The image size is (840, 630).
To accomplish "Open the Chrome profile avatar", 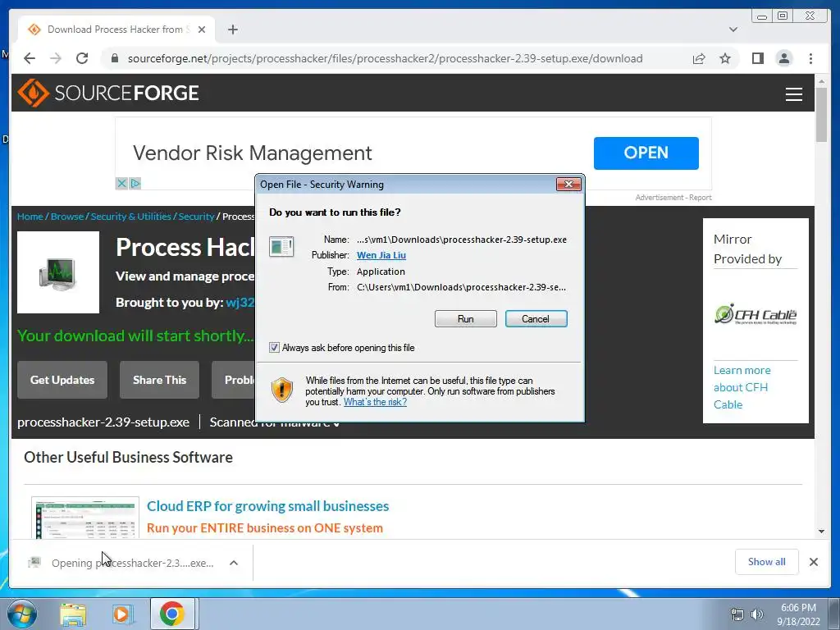I will pyautogui.click(x=783, y=58).
